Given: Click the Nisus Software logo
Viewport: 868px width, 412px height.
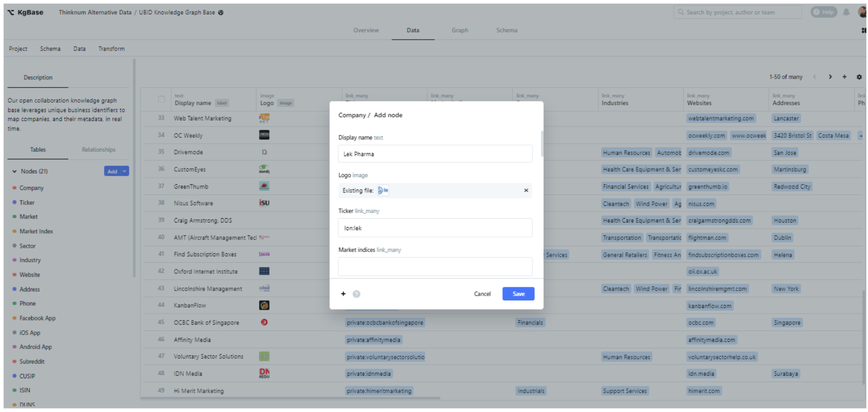Looking at the screenshot, I should 264,203.
